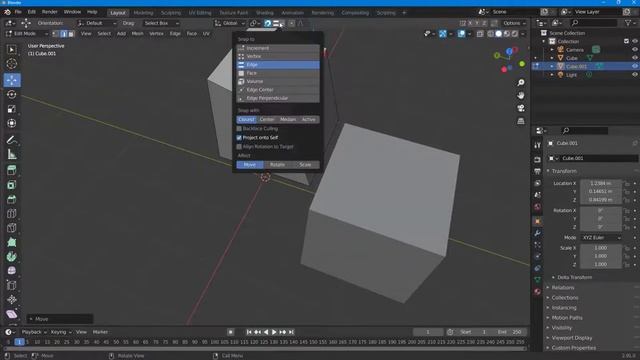This screenshot has width=640, height=360.
Task: Toggle Align Rotation to Target checkbox
Action: click(x=239, y=147)
